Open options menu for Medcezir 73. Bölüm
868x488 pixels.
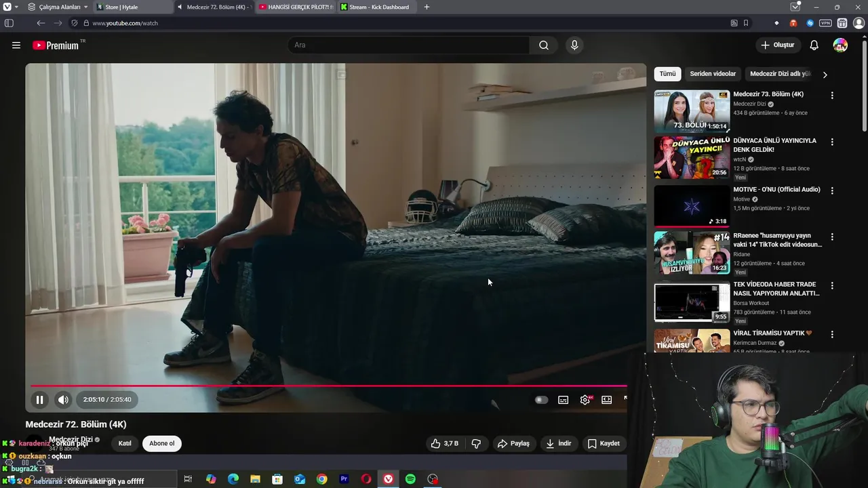(x=832, y=96)
